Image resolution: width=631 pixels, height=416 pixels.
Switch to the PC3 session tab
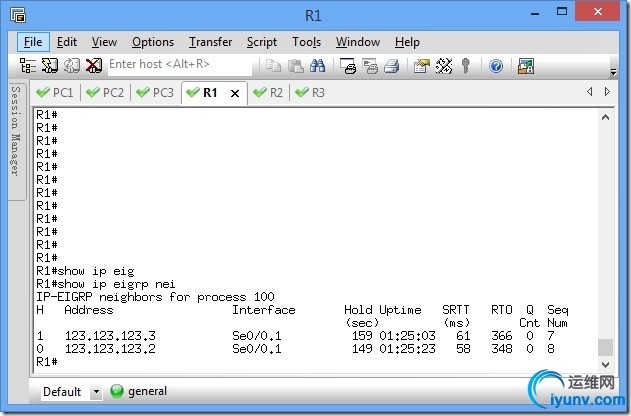155,93
